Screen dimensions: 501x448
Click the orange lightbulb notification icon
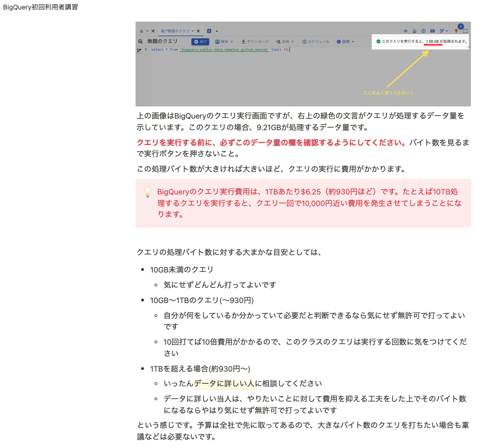click(456, 31)
